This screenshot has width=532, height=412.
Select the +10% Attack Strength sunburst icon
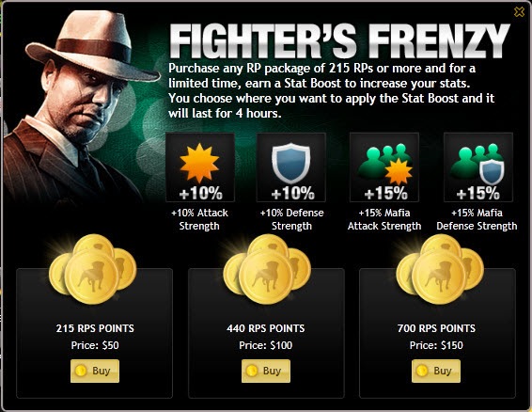[x=200, y=167]
